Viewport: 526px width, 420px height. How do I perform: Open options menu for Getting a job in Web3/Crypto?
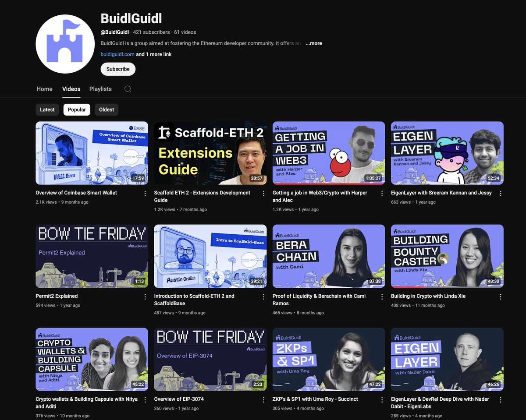click(x=382, y=193)
